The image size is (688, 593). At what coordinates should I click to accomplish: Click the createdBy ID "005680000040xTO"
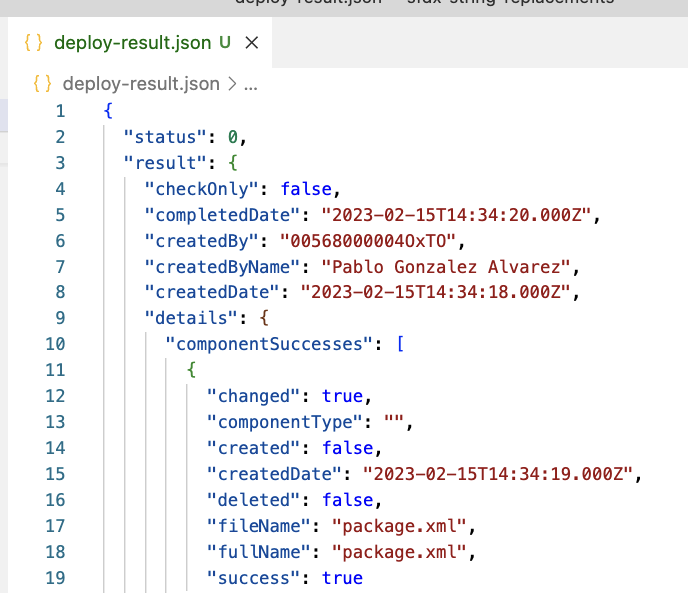[x=368, y=241]
